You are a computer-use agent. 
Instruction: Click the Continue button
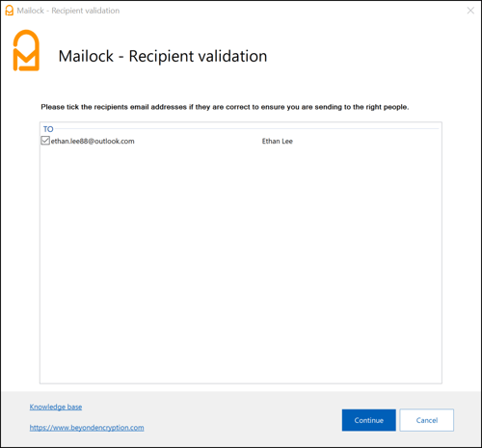coord(368,420)
